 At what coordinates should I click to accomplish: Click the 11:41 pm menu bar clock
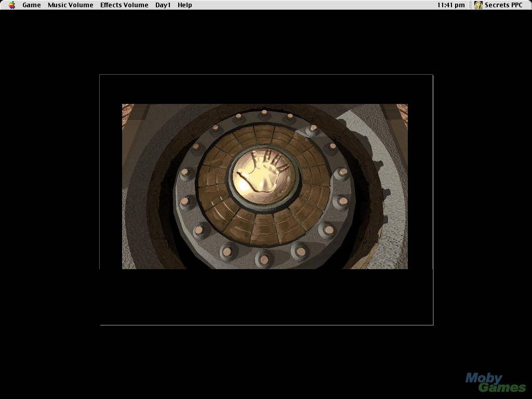[450, 5]
